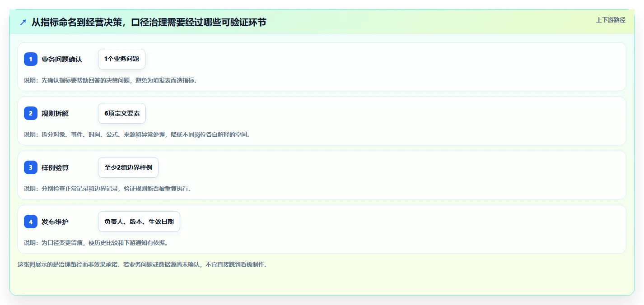The image size is (644, 305).
Task: Select the 上下游路径 label in the header
Action: click(611, 20)
